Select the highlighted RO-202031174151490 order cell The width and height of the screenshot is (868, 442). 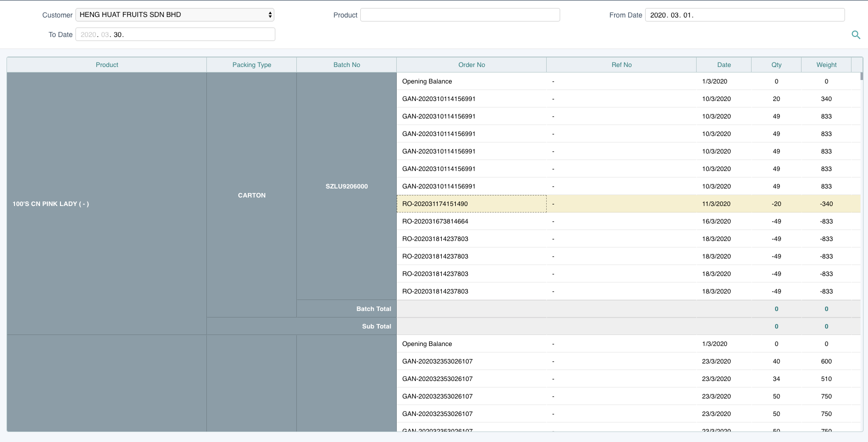point(472,203)
